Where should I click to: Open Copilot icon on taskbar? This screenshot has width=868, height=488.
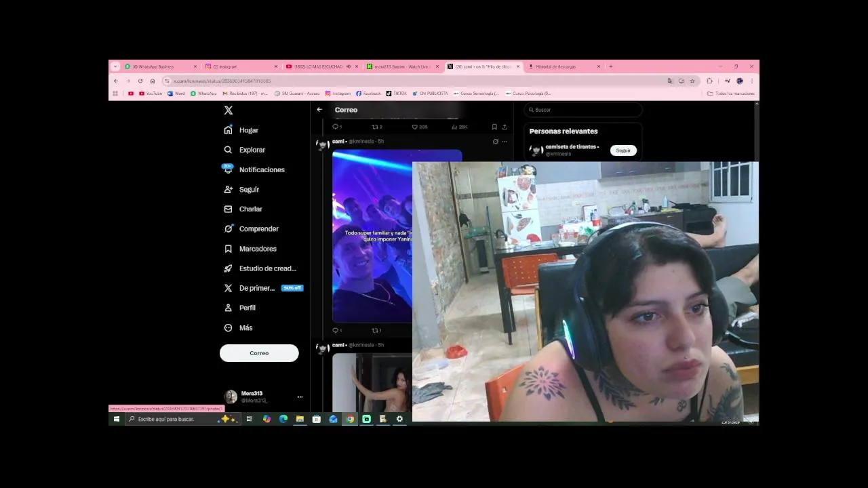tap(267, 419)
